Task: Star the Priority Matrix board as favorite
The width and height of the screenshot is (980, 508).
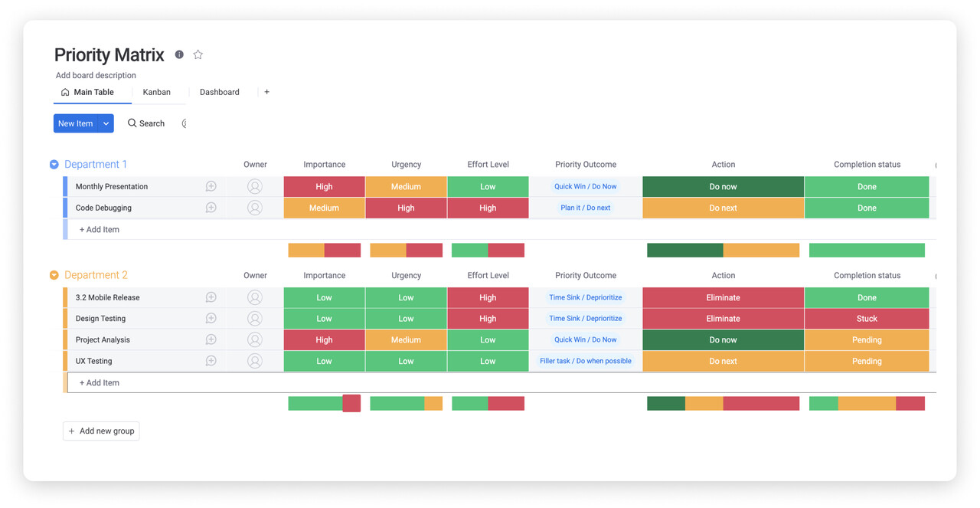Action: 198,54
